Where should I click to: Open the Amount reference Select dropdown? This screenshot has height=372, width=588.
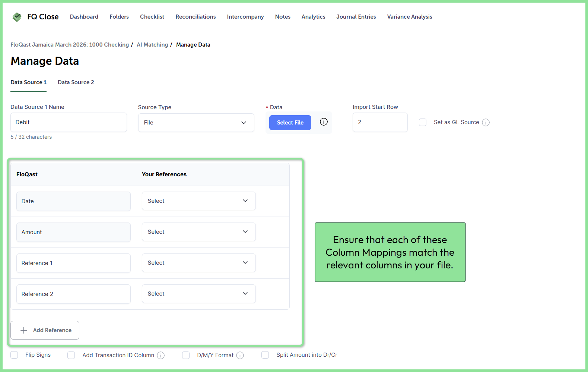[x=199, y=232]
